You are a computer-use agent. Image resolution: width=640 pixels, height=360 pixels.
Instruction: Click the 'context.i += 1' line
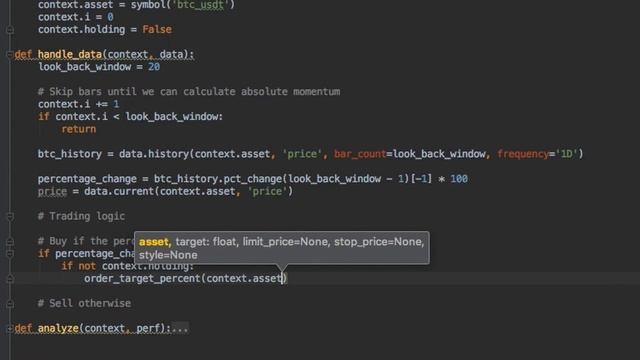(x=78, y=104)
